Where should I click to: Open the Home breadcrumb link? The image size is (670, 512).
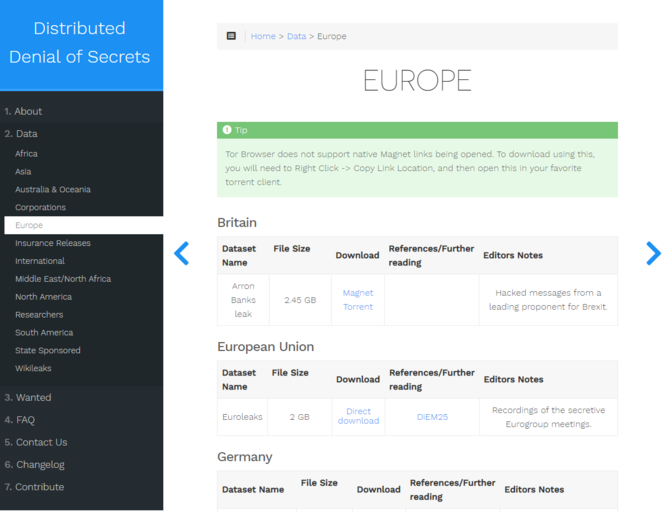[x=263, y=36]
